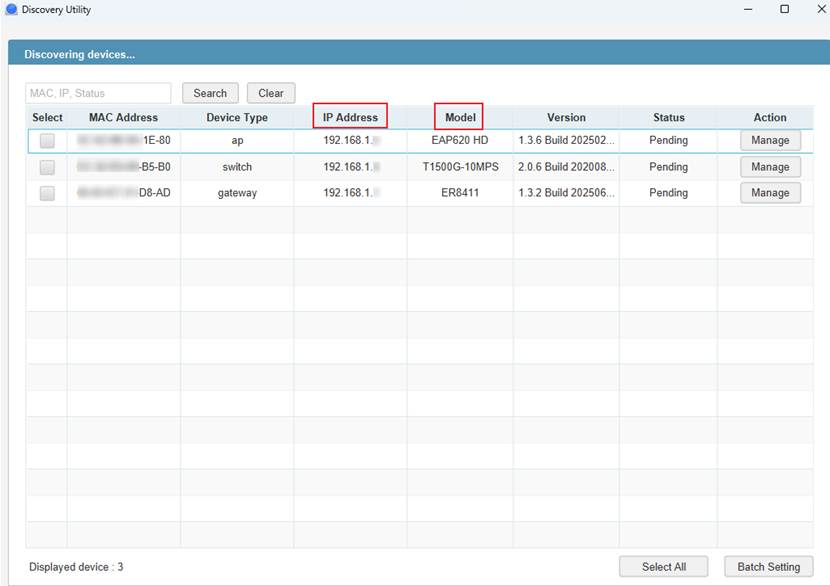Minimize the Discovery Utility window
The image size is (830, 586).
tap(746, 9)
